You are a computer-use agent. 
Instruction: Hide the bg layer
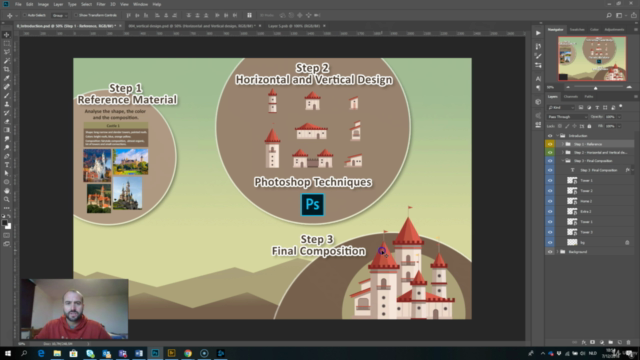(550, 242)
